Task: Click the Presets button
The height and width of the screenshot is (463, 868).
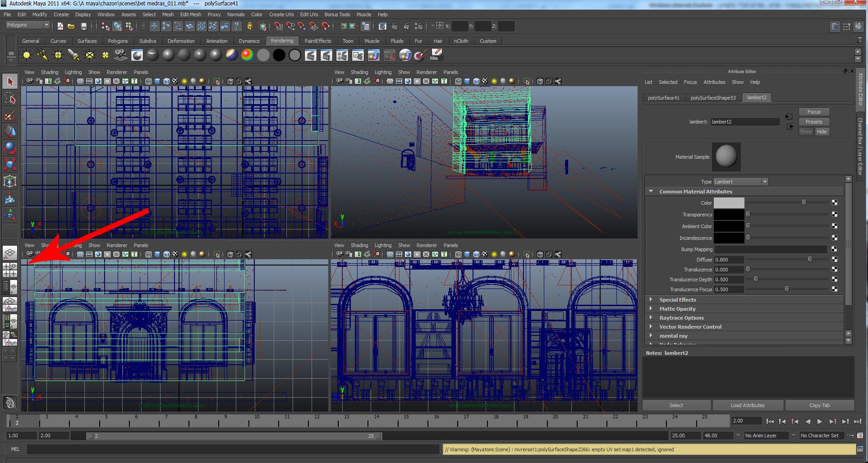Action: tap(813, 122)
